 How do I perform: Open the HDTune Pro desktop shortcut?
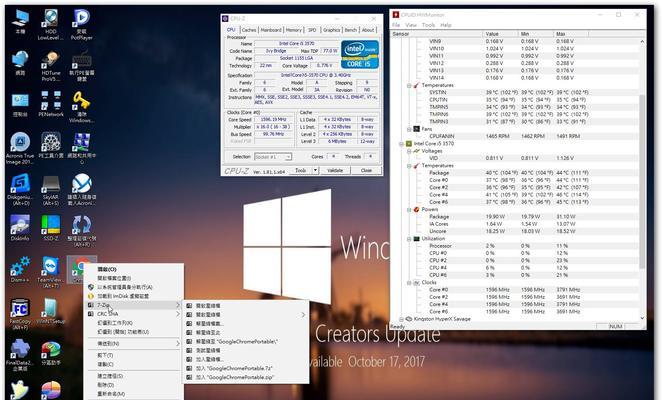tap(51, 66)
